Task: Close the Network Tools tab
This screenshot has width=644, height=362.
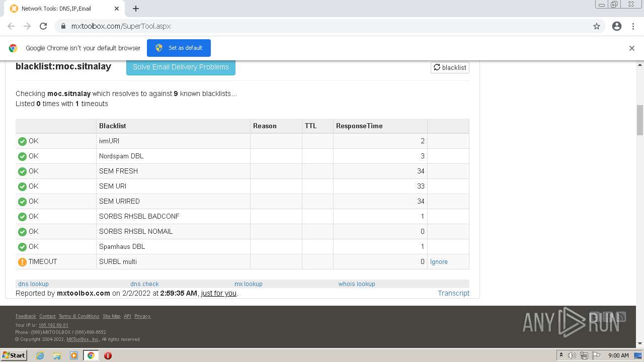Action: tap(117, 9)
